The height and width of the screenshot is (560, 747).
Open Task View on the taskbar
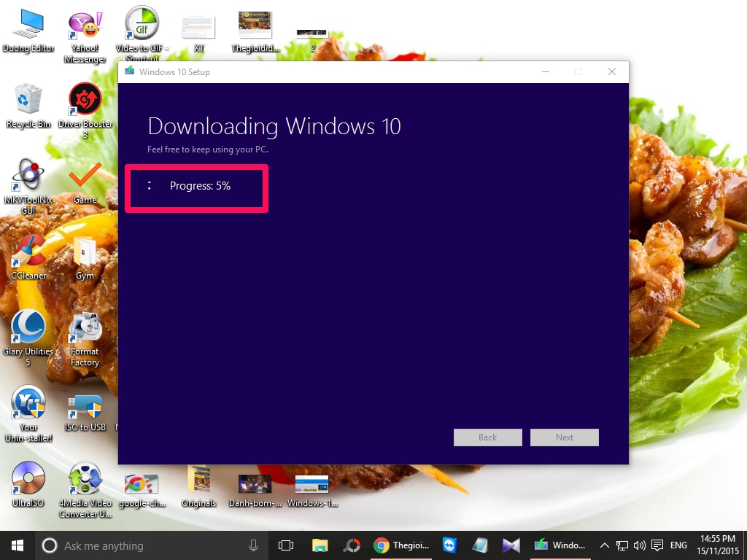pyautogui.click(x=286, y=545)
